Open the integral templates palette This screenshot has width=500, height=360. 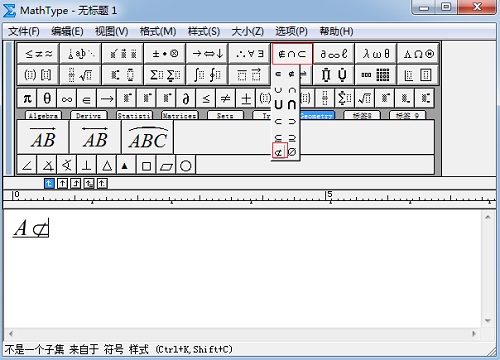pos(207,75)
